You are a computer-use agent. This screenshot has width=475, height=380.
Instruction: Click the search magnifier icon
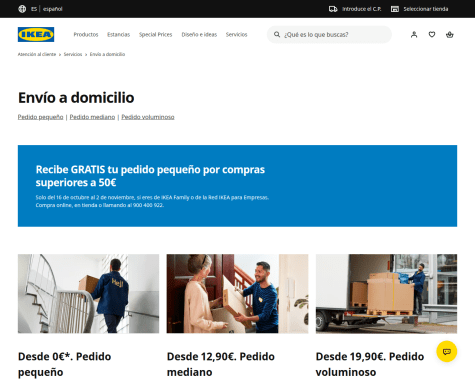click(x=277, y=34)
